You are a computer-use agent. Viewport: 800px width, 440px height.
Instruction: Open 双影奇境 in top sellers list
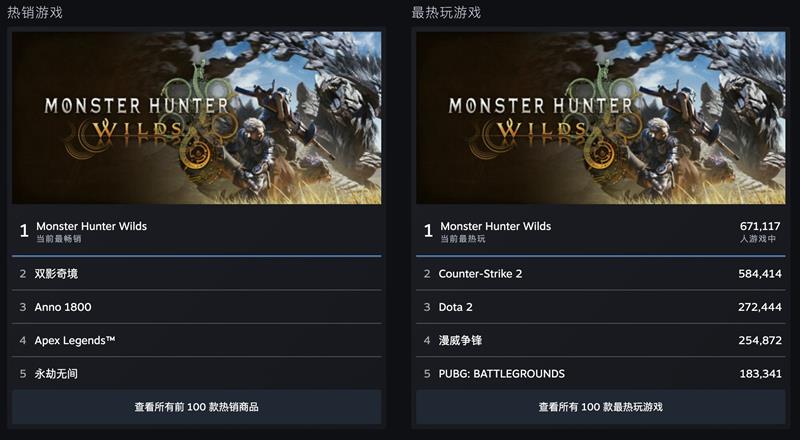click(196, 274)
